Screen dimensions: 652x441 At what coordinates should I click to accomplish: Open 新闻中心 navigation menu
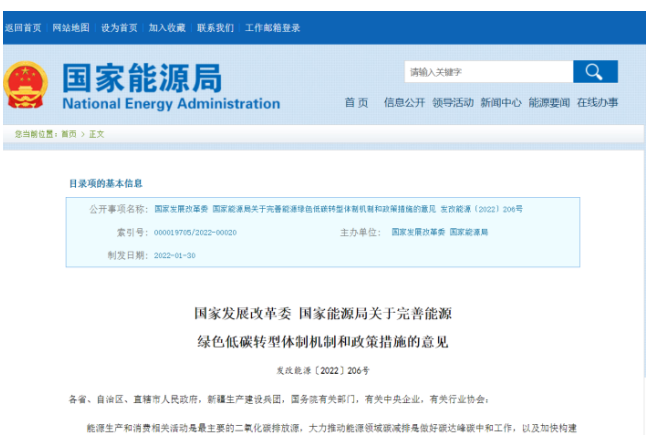point(501,103)
